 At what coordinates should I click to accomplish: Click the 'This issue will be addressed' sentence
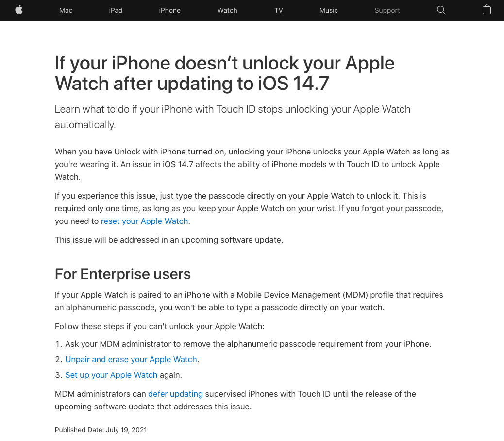[169, 240]
